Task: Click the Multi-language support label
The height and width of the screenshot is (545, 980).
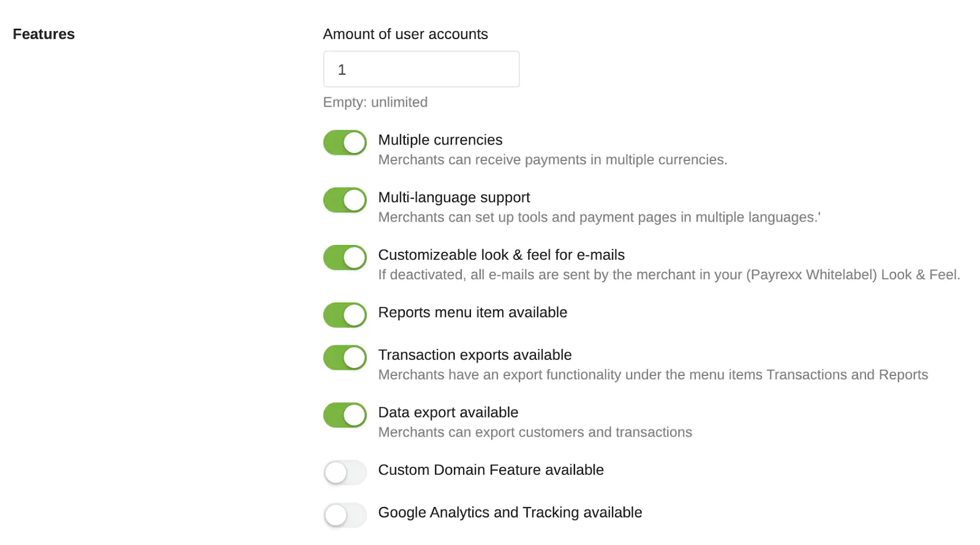Action: [454, 198]
